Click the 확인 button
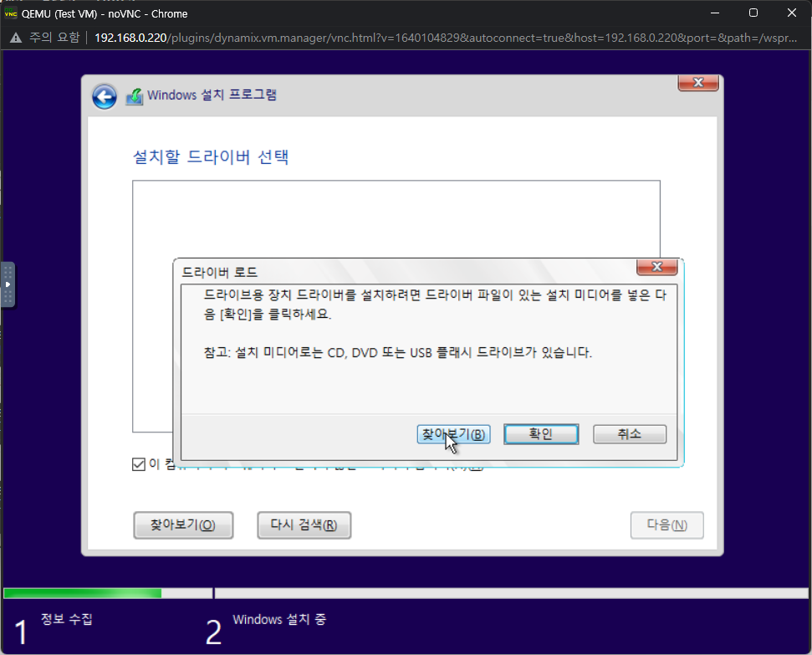 pos(541,434)
